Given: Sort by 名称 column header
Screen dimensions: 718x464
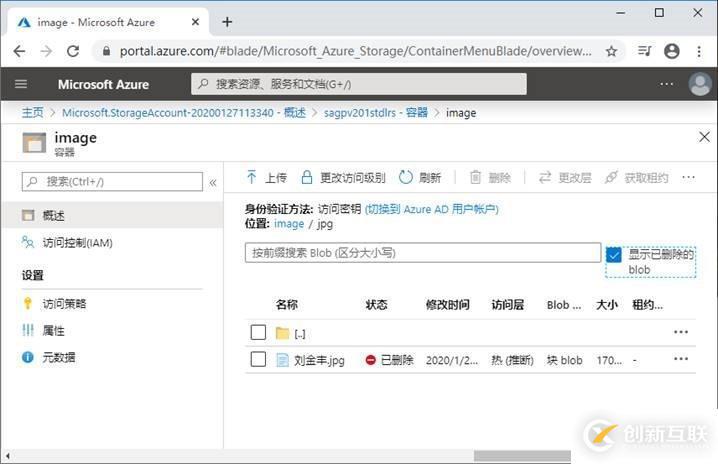Looking at the screenshot, I should click(x=287, y=305).
